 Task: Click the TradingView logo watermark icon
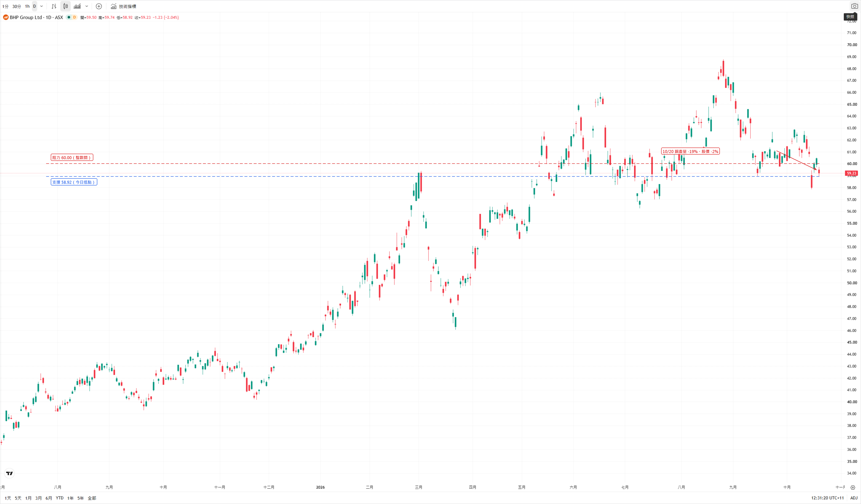[10, 473]
